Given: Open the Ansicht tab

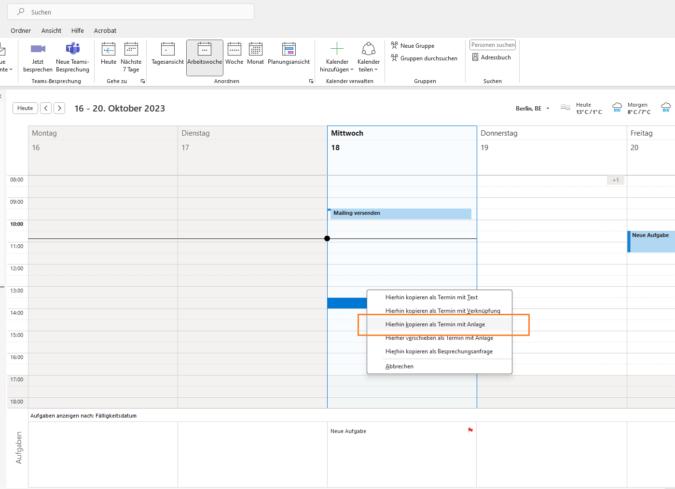Looking at the screenshot, I should pyautogui.click(x=51, y=31).
